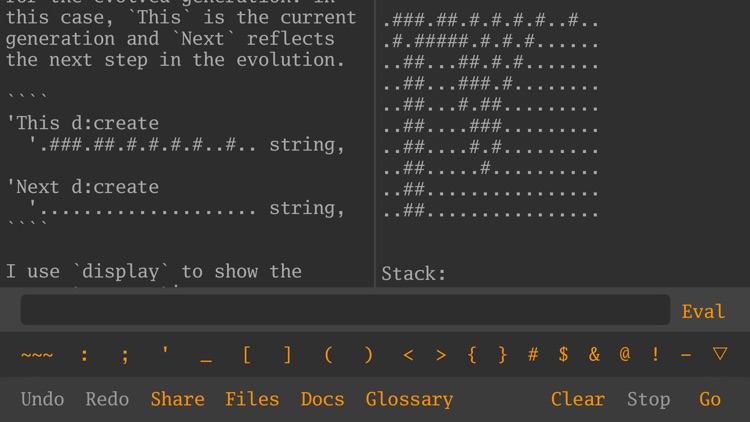Click the 'Next d:create line in editor
This screenshot has height=422, width=750.
pyautogui.click(x=82, y=187)
